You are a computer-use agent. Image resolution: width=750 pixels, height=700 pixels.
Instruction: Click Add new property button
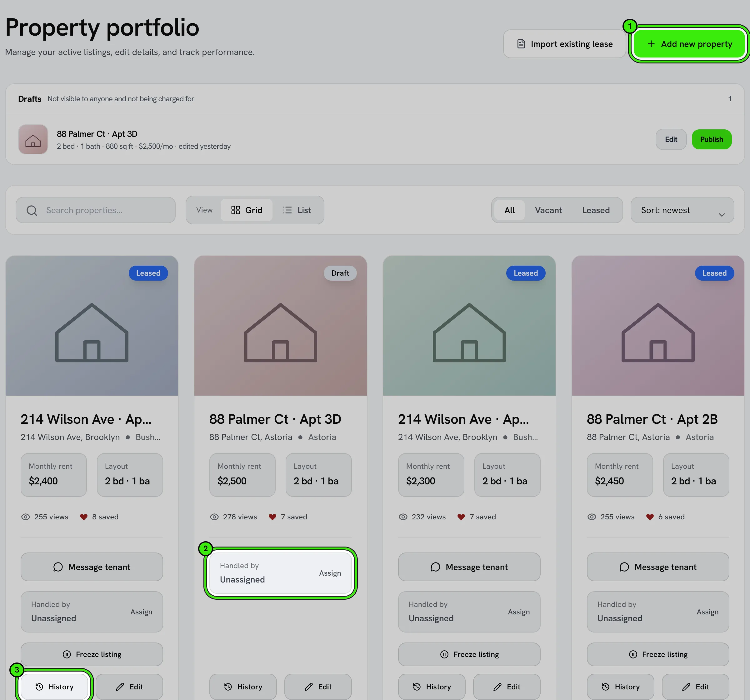689,44
